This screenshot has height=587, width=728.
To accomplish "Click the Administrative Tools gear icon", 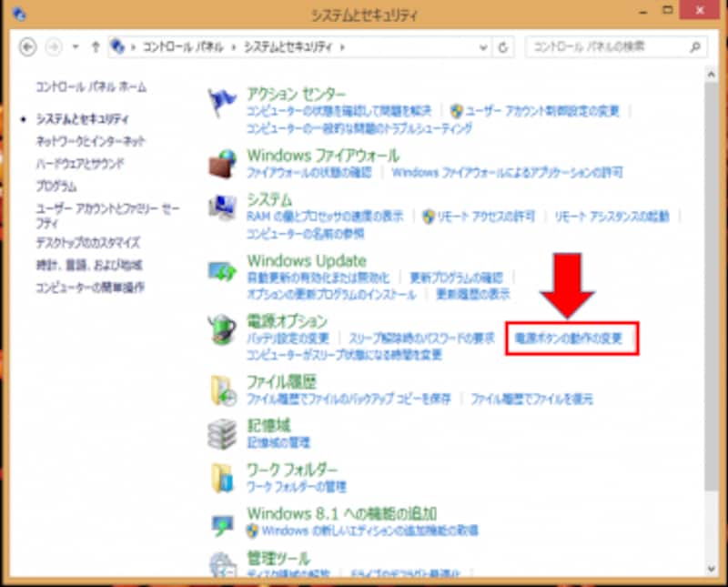I will [222, 565].
